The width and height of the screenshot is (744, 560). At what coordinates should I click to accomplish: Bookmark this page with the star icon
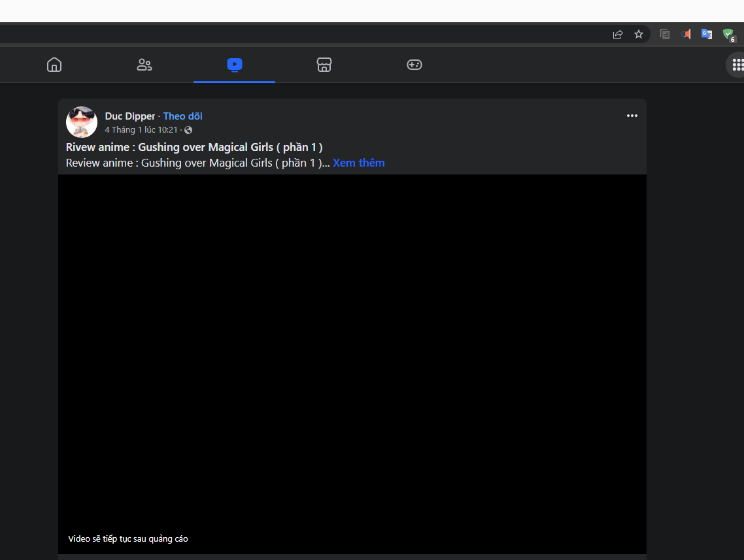click(x=639, y=34)
